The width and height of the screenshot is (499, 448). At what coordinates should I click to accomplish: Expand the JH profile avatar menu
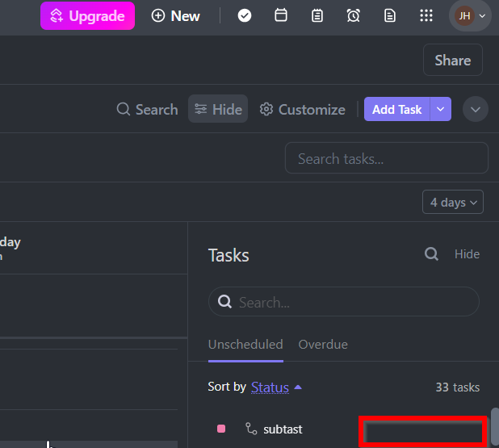click(x=470, y=15)
